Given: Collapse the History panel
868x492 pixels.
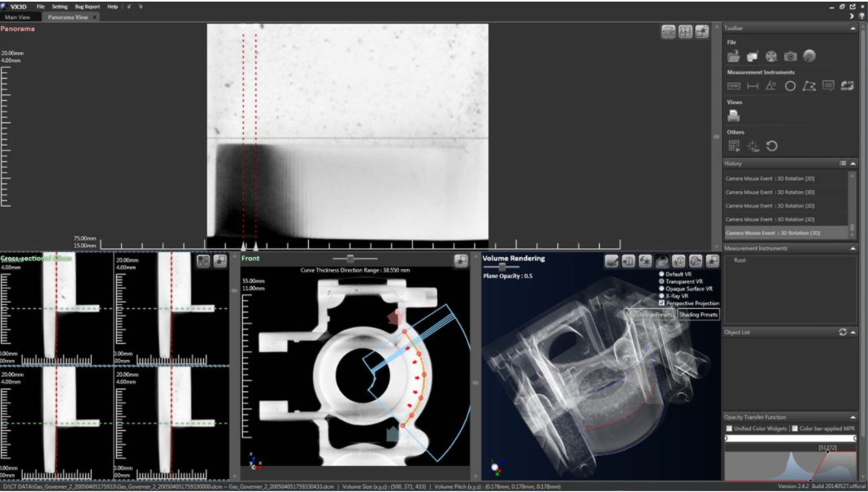Looking at the screenshot, I should tap(853, 163).
